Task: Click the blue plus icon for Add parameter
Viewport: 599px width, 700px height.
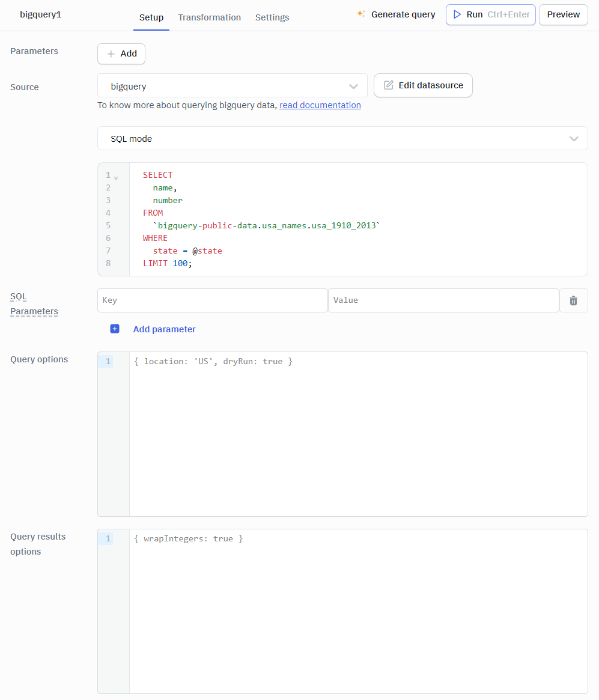Action: click(115, 329)
